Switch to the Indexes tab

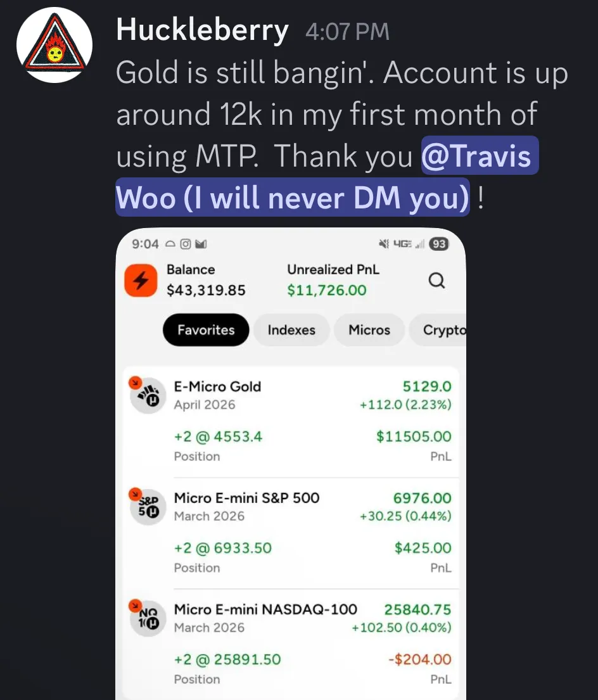pyautogui.click(x=291, y=330)
